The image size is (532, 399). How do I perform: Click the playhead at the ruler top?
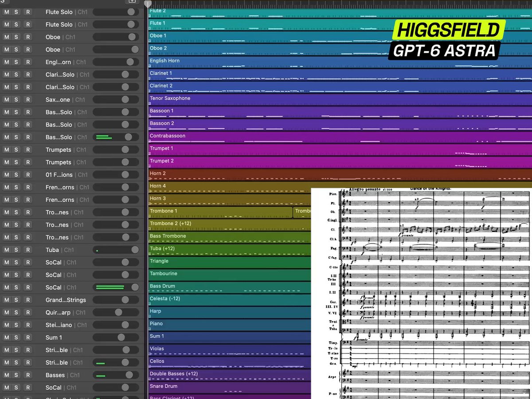[148, 4]
